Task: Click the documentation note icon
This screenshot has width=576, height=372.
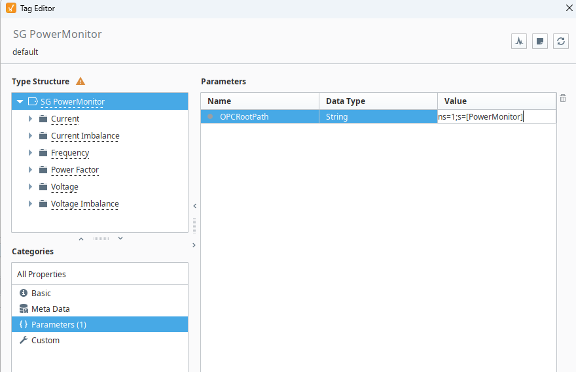Action: pos(540,41)
